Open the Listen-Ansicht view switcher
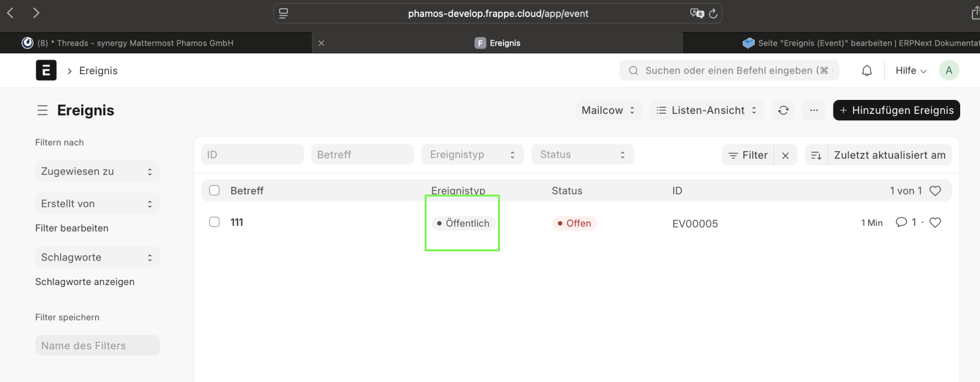This screenshot has width=980, height=382. [x=707, y=110]
